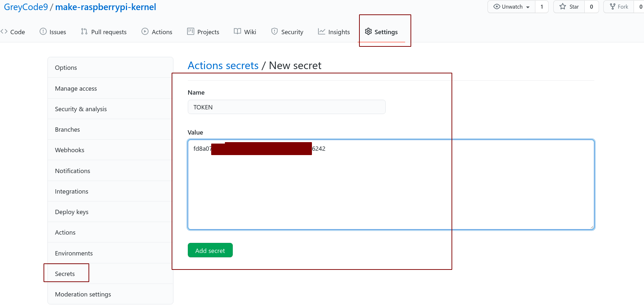Click the Unwatch eye icon

497,6
